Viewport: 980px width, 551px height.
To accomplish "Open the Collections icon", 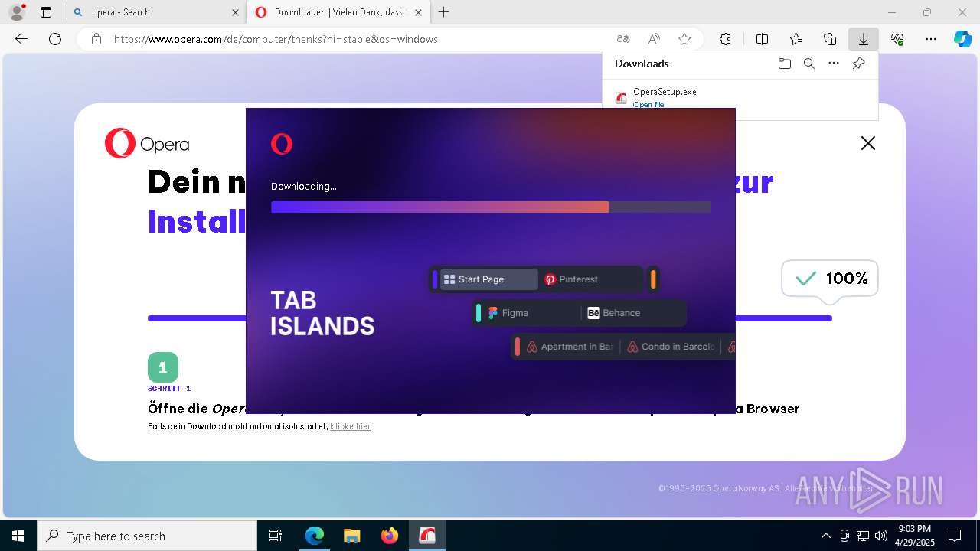I will [830, 39].
